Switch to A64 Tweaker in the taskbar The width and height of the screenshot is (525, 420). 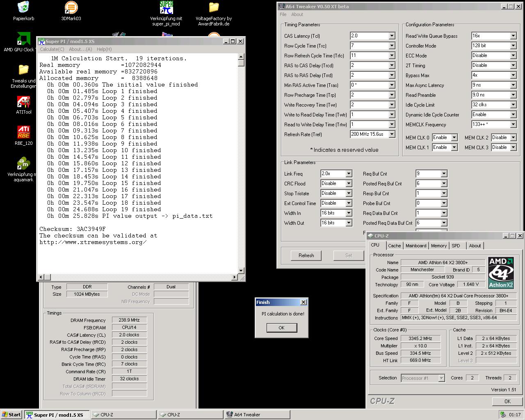coord(257,415)
